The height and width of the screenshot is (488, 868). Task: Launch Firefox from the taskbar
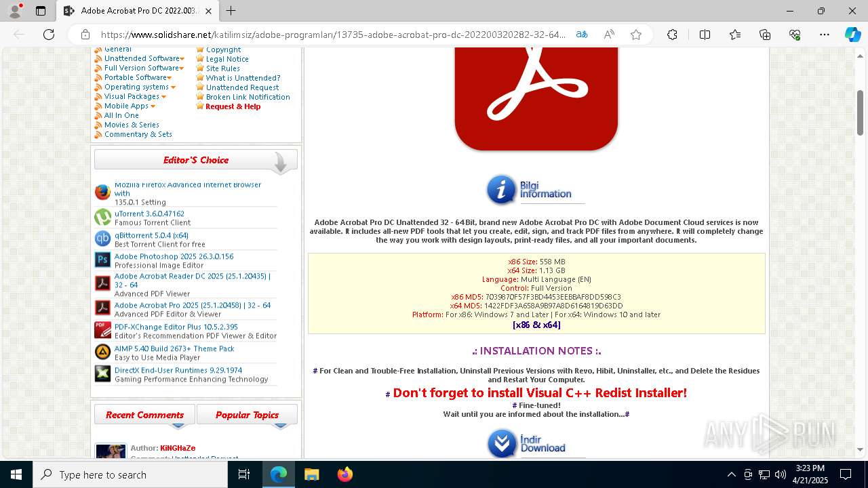344,474
